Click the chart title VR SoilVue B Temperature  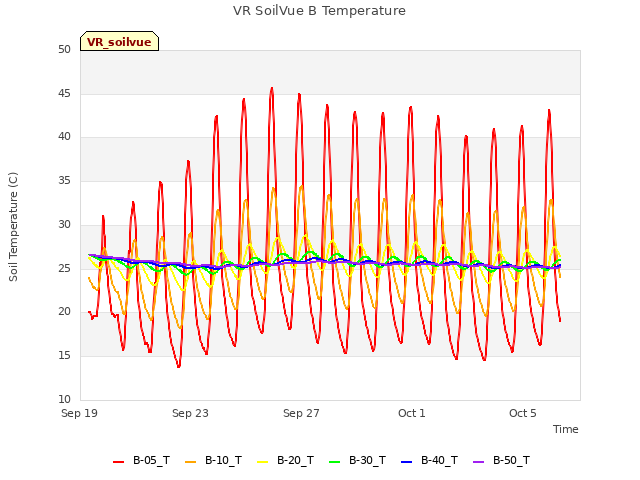319,11
